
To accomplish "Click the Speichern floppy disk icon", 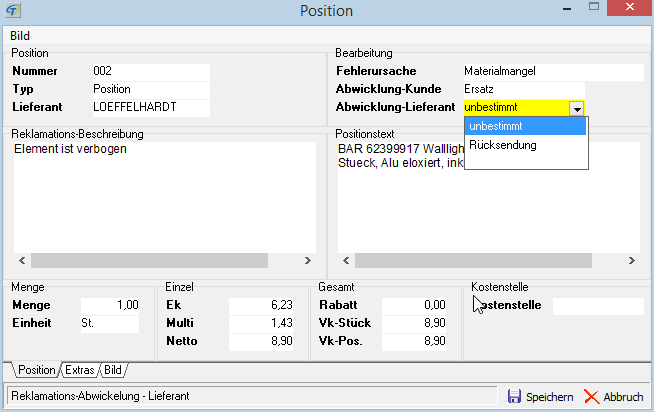I will pos(515,397).
